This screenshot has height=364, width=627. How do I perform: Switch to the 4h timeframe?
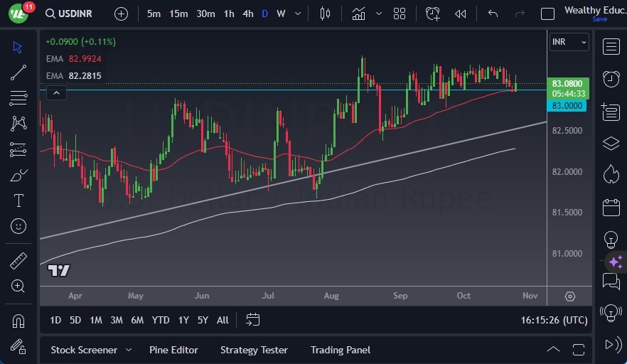[x=247, y=14]
